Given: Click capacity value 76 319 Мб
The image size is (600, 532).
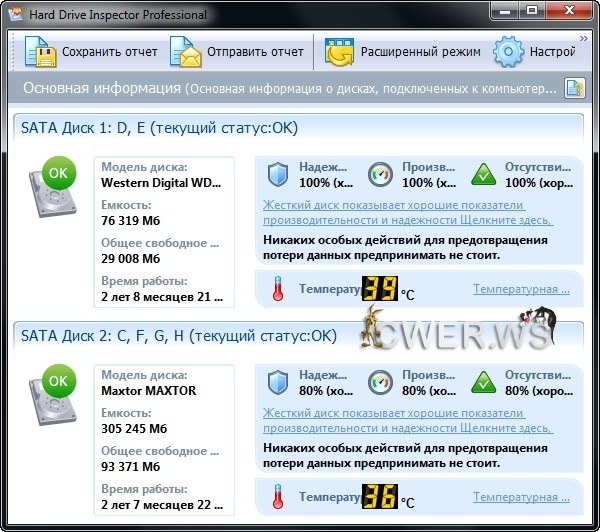Looking at the screenshot, I should point(130,221).
